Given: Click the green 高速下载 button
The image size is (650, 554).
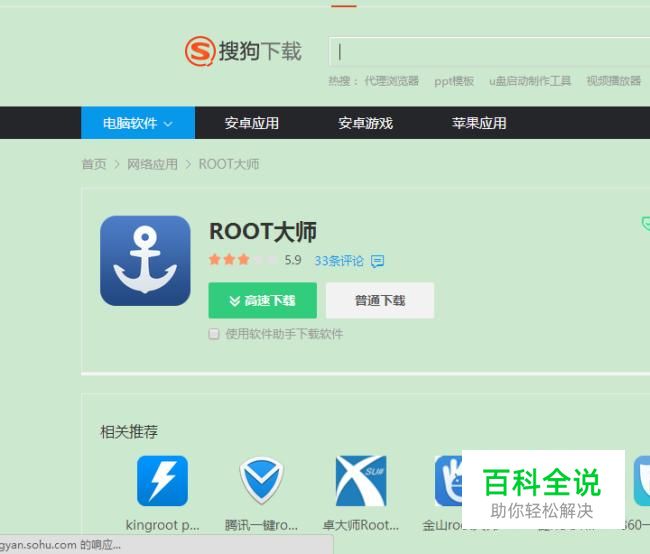Looking at the screenshot, I should coord(262,300).
